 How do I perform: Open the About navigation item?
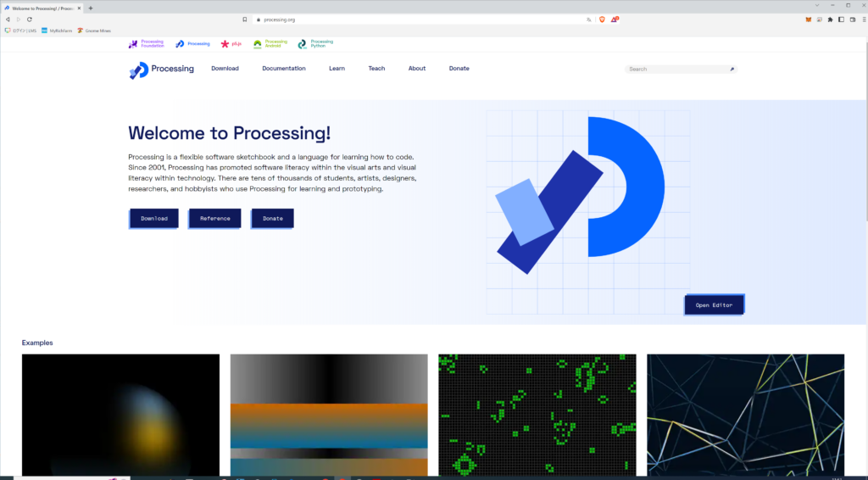tap(417, 68)
